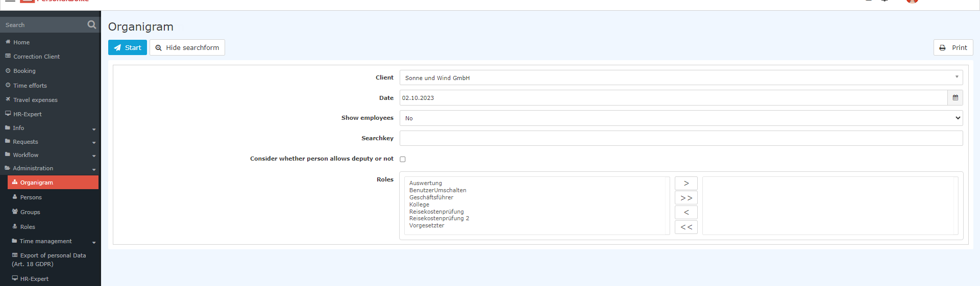980x286 pixels.
Task: Open the date picker calendar icon
Action: 955,98
